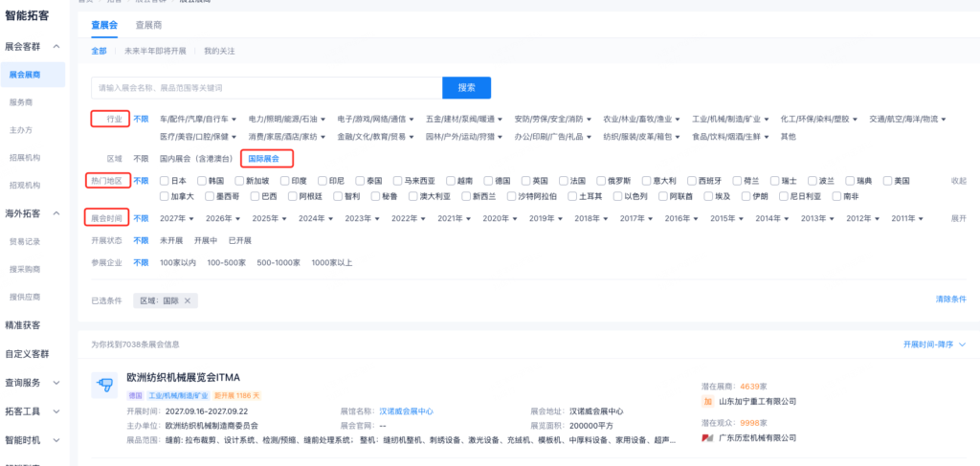Click the 清除条件 link

[950, 300]
